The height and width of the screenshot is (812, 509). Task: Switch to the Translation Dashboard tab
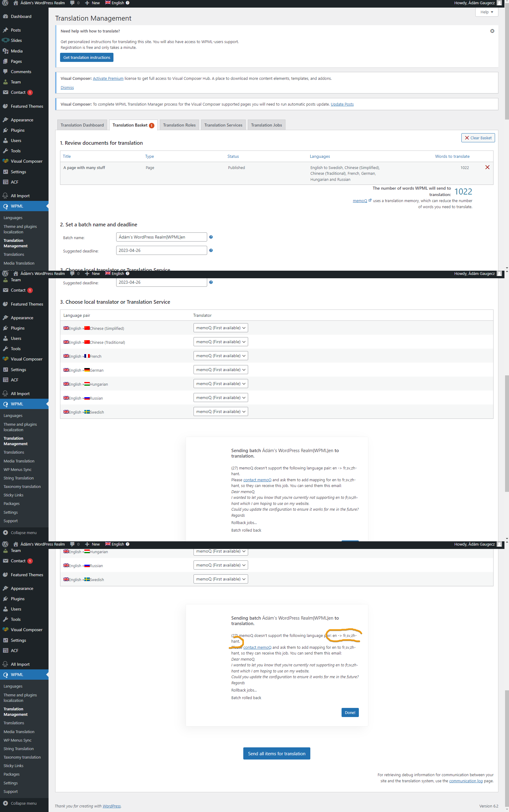(82, 125)
